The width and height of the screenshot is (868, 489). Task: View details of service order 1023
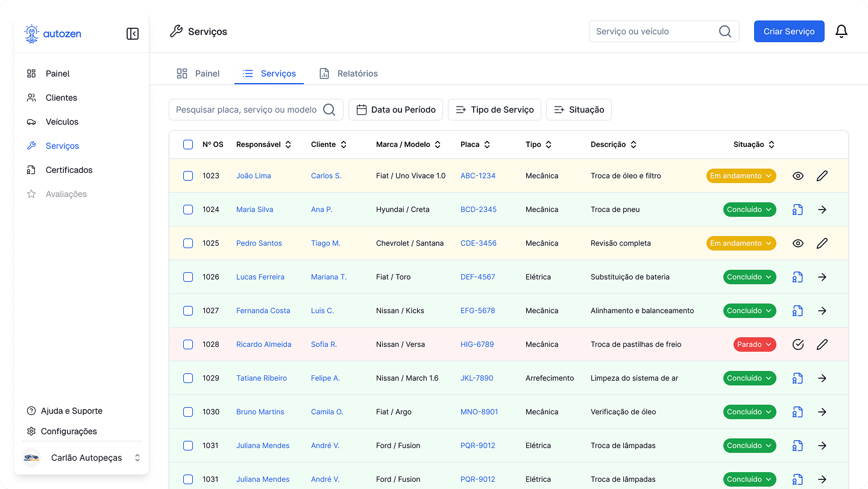point(798,176)
